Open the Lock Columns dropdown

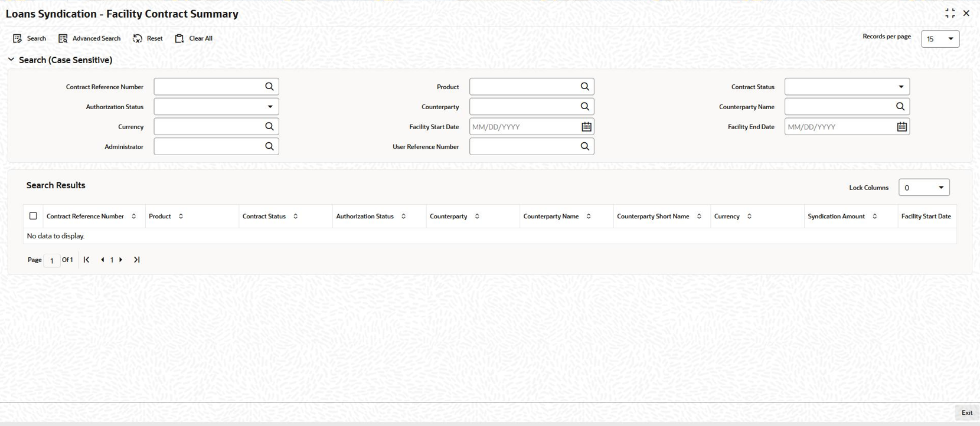924,188
